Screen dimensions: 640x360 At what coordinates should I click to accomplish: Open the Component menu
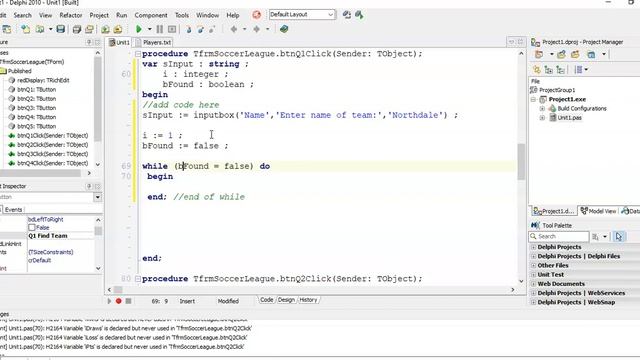[151, 15]
